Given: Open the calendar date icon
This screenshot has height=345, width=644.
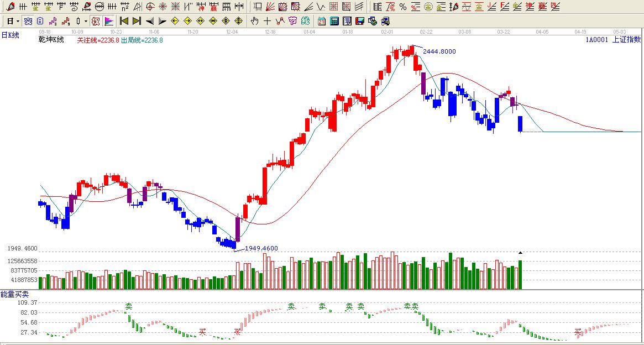Looking at the screenshot, I should 322,21.
